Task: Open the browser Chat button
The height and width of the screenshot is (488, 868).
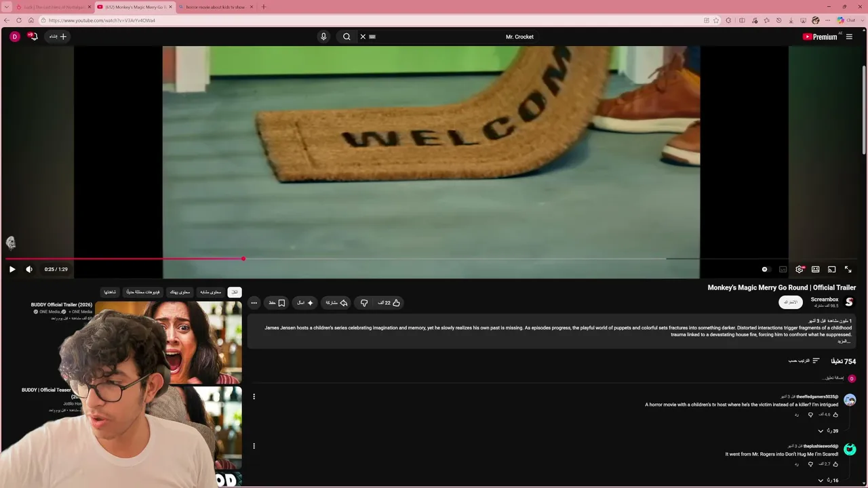Action: click(x=846, y=20)
